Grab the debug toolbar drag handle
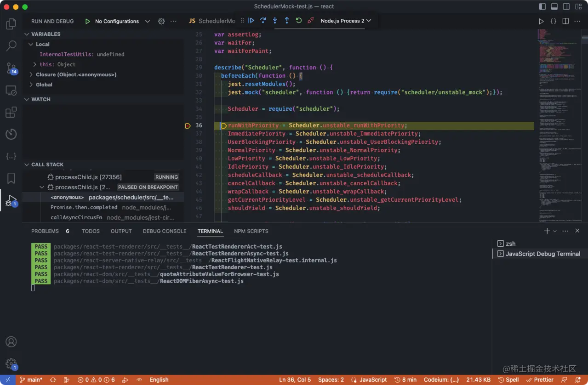588x385 pixels. pos(242,21)
